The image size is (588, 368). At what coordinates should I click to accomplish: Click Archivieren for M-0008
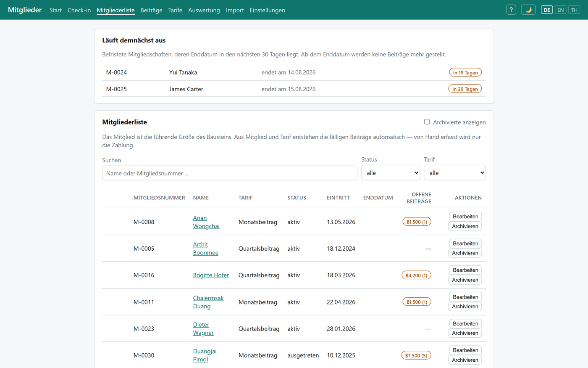coord(465,226)
